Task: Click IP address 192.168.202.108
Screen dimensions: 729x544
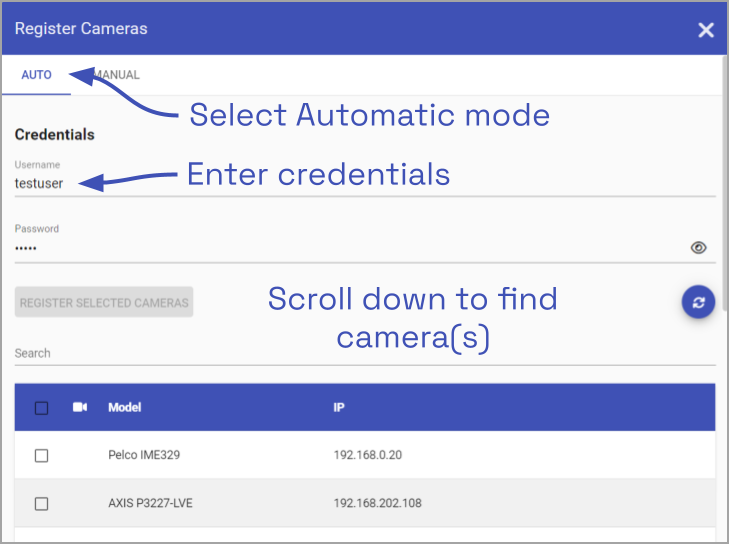Action: point(377,503)
